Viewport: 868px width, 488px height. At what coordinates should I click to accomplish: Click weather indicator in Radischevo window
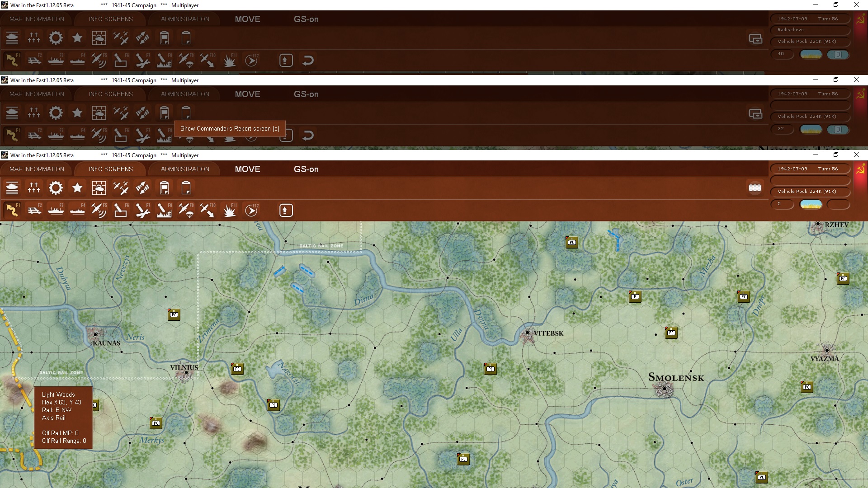click(811, 54)
